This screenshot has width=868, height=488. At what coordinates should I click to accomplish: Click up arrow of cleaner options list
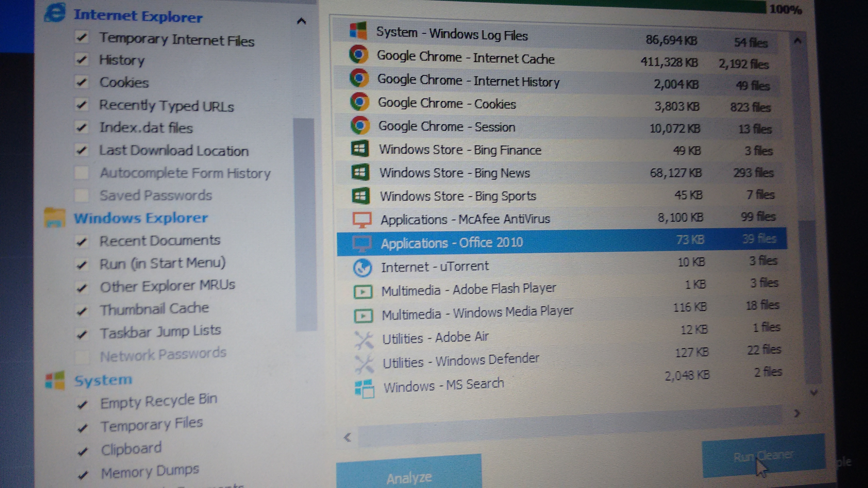pyautogui.click(x=301, y=21)
